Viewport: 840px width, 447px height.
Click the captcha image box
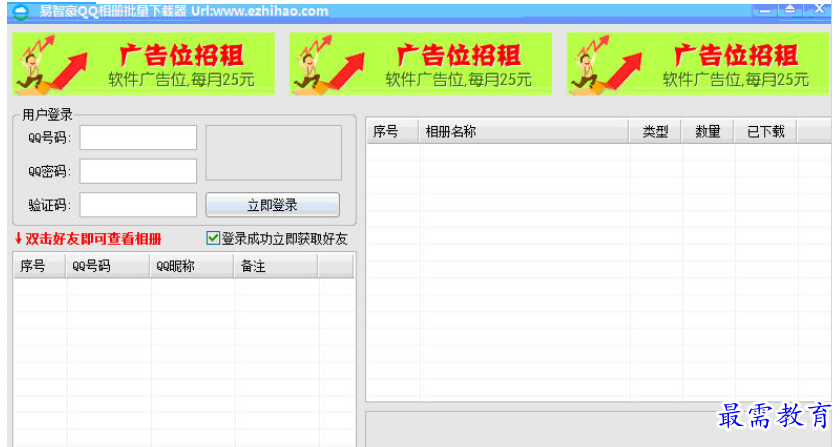point(274,153)
